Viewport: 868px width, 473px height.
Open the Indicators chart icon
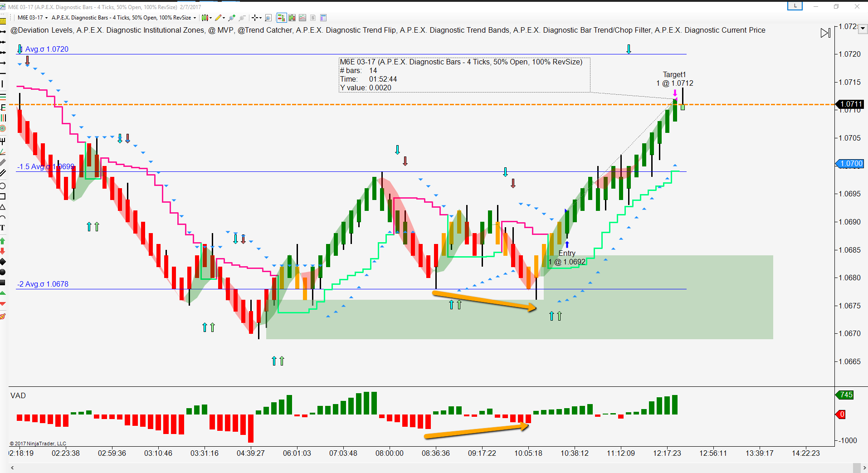point(302,18)
